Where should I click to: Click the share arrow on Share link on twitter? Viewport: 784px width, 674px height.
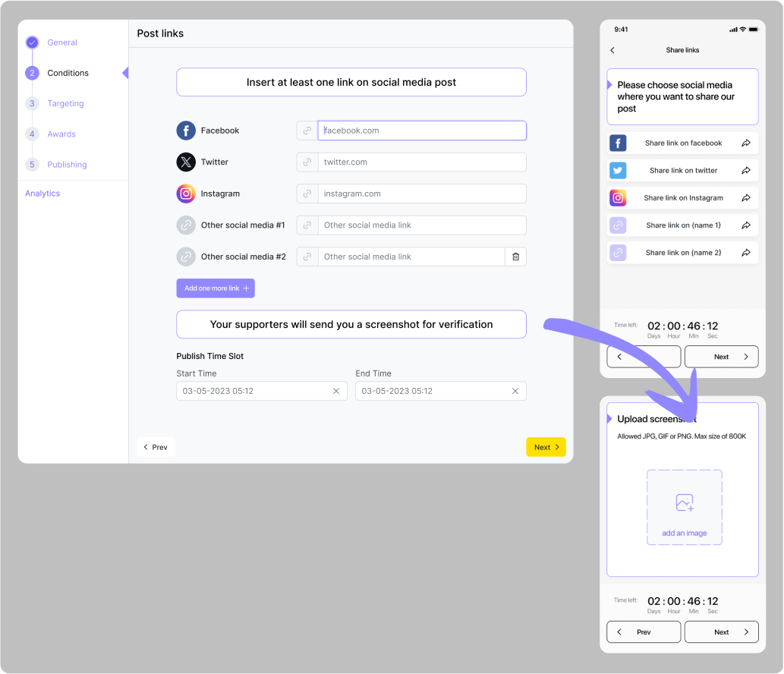(746, 171)
